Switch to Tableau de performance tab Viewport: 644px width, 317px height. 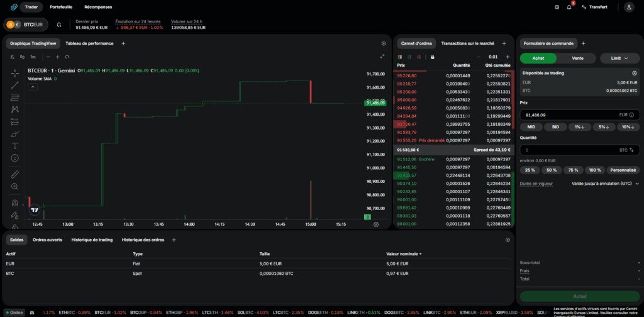coord(89,43)
